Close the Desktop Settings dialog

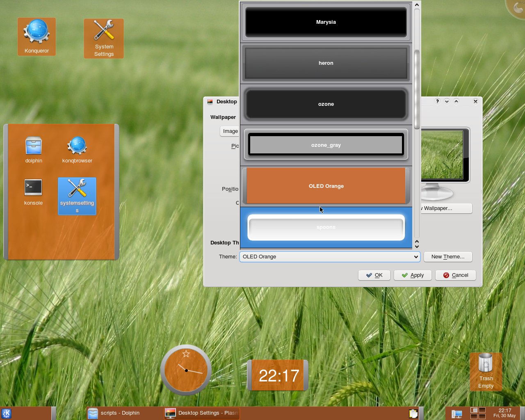pos(475,101)
